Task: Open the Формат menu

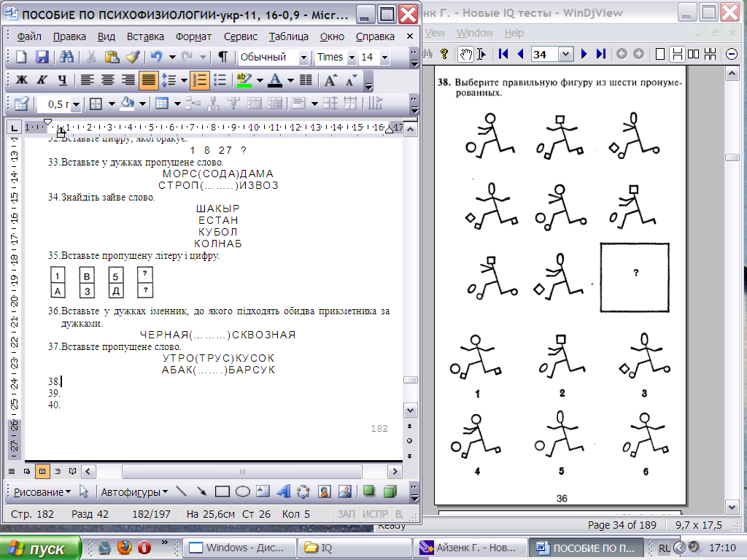Action: [193, 36]
